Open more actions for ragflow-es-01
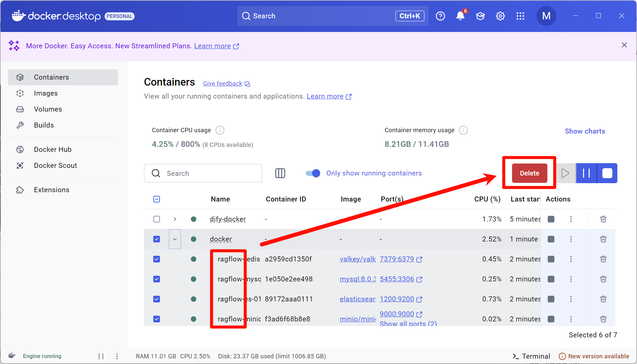This screenshot has width=637, height=364. 571,299
